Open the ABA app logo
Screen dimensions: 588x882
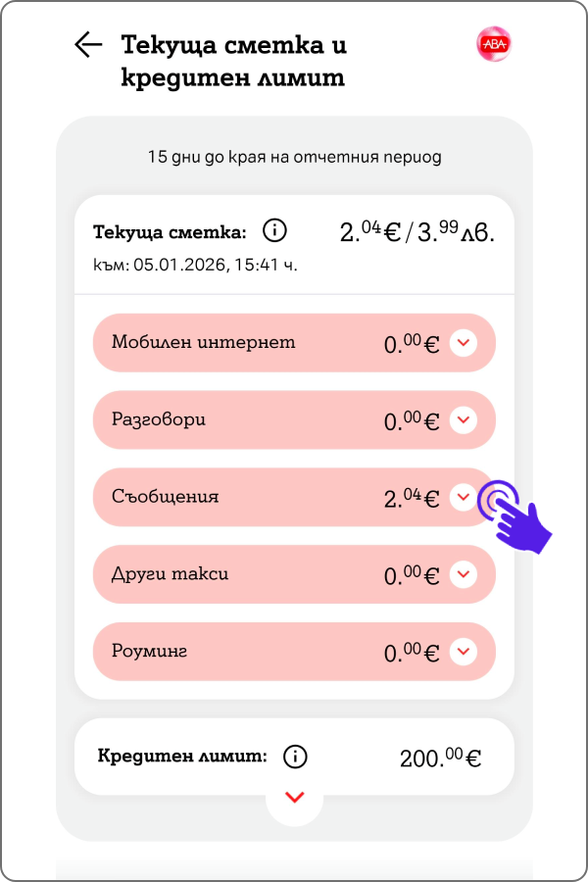coord(495,42)
